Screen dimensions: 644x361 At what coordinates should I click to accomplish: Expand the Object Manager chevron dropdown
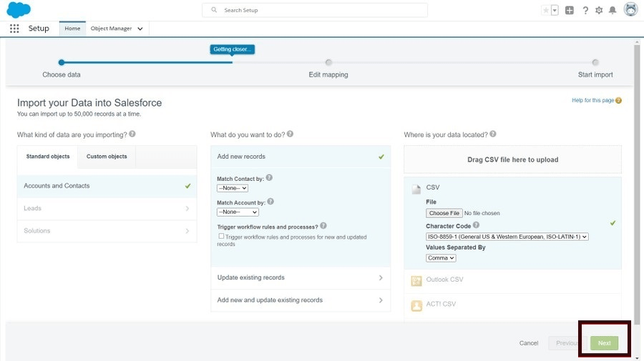click(140, 29)
